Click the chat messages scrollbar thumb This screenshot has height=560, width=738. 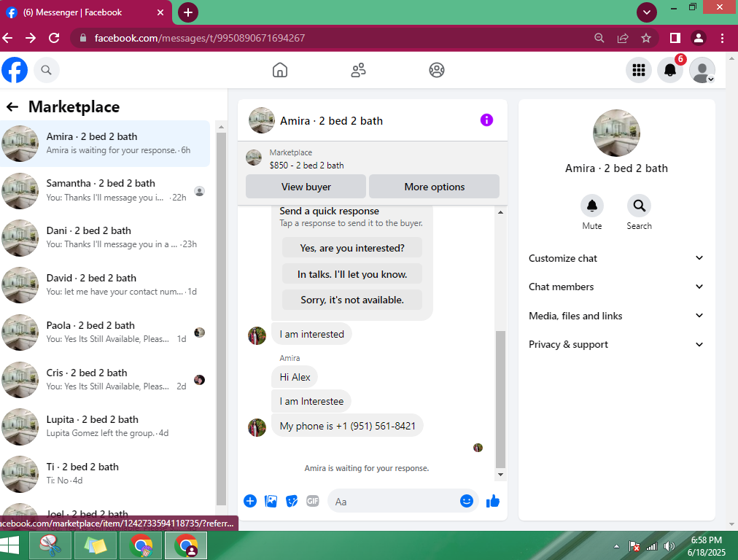coord(500,400)
